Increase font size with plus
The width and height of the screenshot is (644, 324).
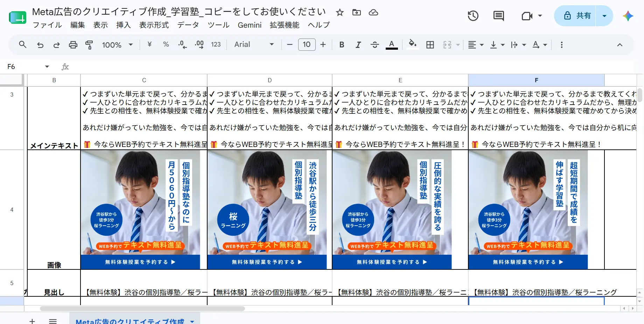323,44
